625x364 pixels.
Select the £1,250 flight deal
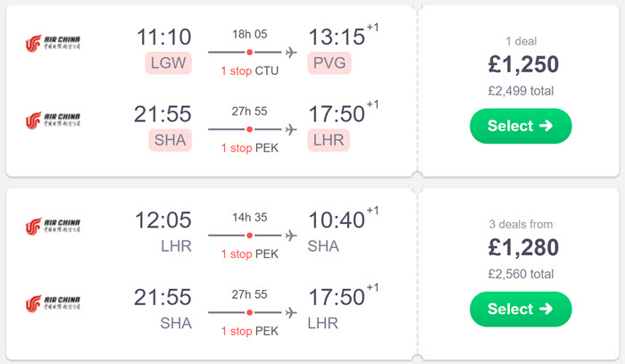coord(521,126)
